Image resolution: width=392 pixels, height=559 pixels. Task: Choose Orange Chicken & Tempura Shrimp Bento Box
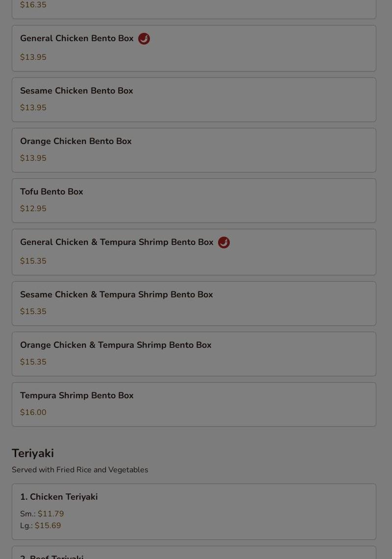point(194,354)
